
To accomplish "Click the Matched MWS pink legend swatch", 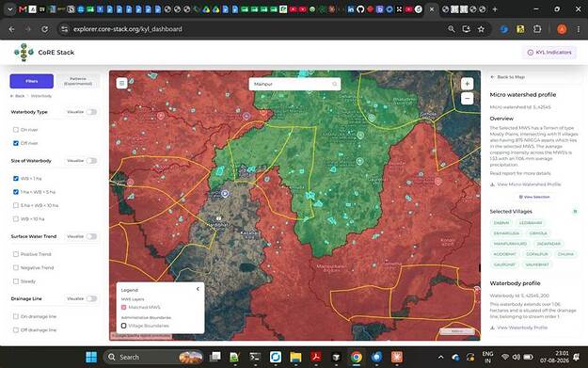I will pyautogui.click(x=124, y=307).
